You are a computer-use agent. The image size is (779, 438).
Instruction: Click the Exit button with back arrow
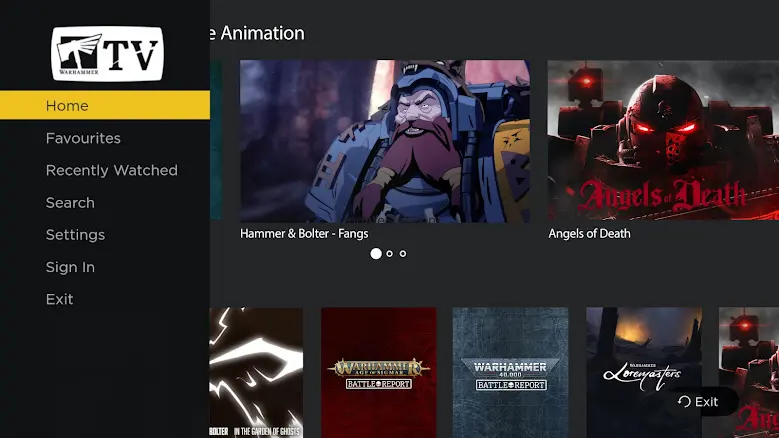click(700, 401)
